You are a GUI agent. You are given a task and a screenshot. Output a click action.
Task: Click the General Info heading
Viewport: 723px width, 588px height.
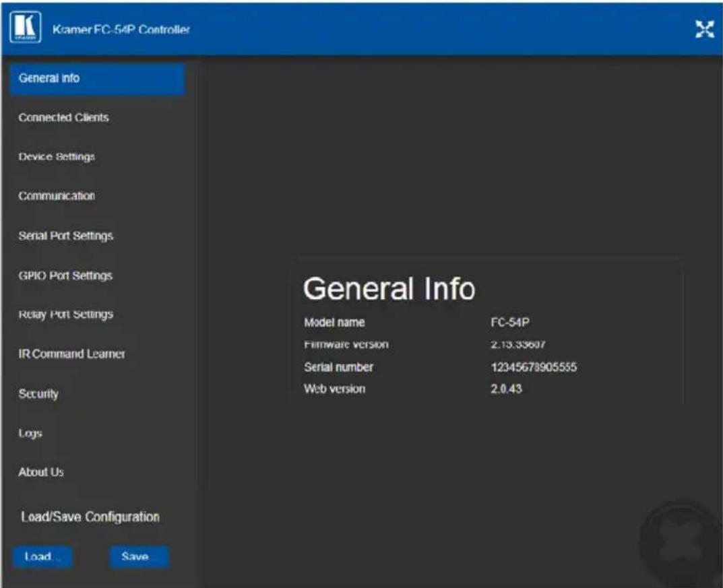point(389,289)
